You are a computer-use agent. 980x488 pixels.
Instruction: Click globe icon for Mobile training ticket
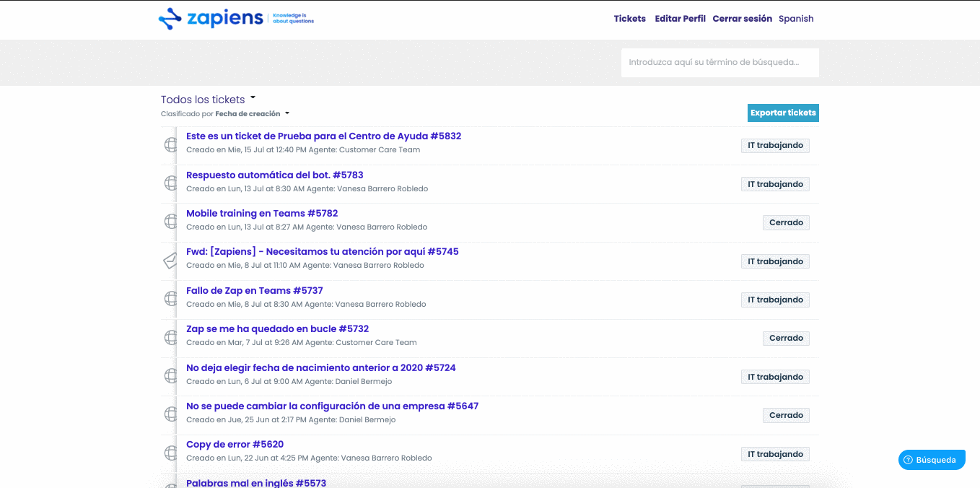tap(171, 222)
